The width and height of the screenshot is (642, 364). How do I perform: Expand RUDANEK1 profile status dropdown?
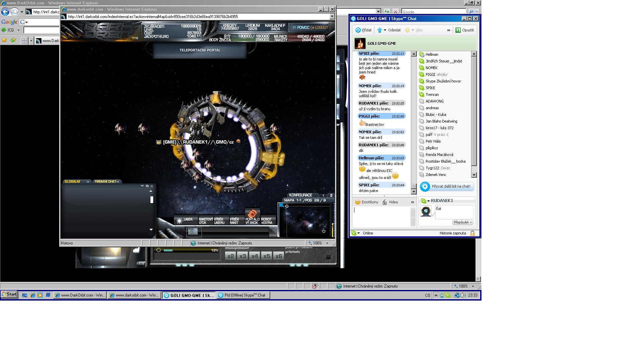tap(428, 201)
